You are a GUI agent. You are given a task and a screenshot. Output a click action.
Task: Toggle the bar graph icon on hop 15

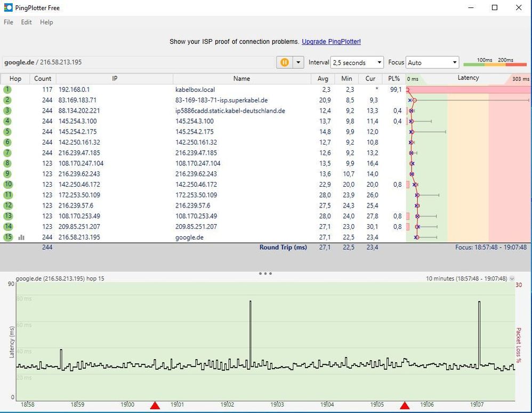pyautogui.click(x=21, y=237)
